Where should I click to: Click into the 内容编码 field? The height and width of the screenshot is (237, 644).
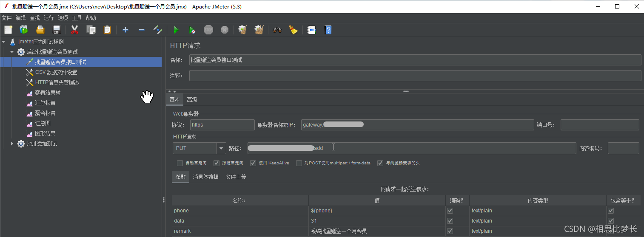pos(623,148)
